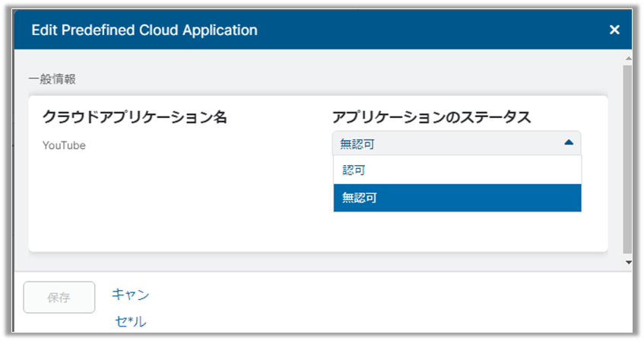
Task: Click the scrollbar down arrow
Action: [x=628, y=262]
